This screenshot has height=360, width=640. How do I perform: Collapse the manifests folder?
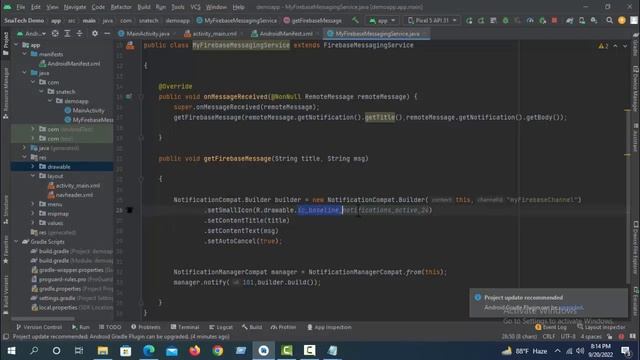coord(25,54)
